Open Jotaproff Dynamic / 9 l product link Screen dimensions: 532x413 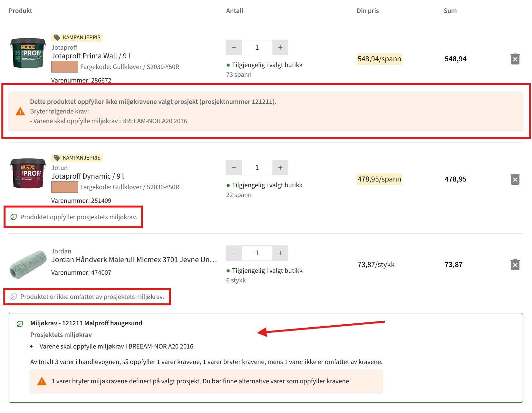coord(88,176)
